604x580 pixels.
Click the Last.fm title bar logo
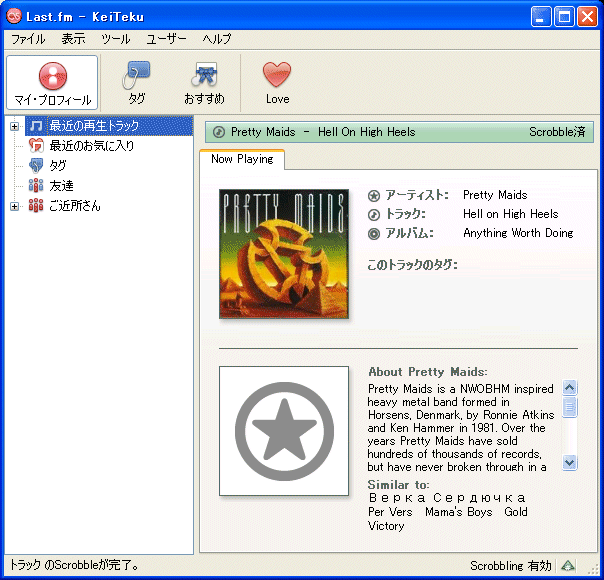[x=14, y=16]
